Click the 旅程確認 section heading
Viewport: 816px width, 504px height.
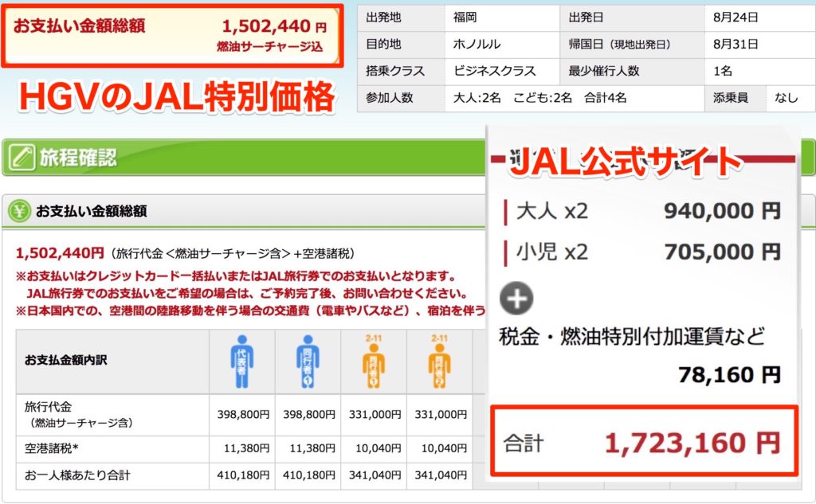78,158
